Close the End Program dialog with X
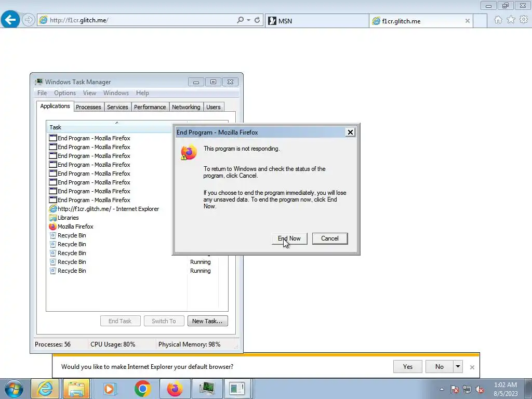Viewport: 532px width, 399px height. pos(350,132)
